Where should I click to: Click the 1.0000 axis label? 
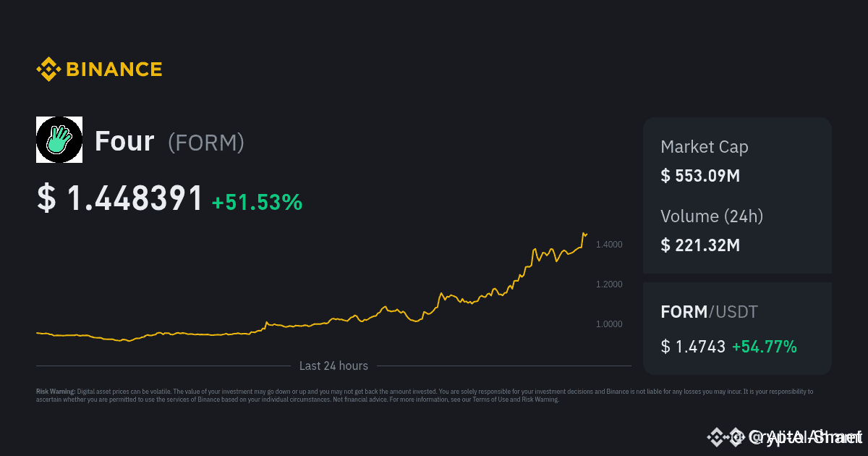click(x=609, y=324)
